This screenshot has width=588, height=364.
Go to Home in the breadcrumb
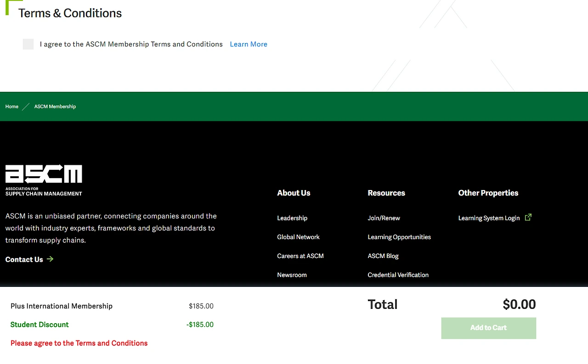12,106
